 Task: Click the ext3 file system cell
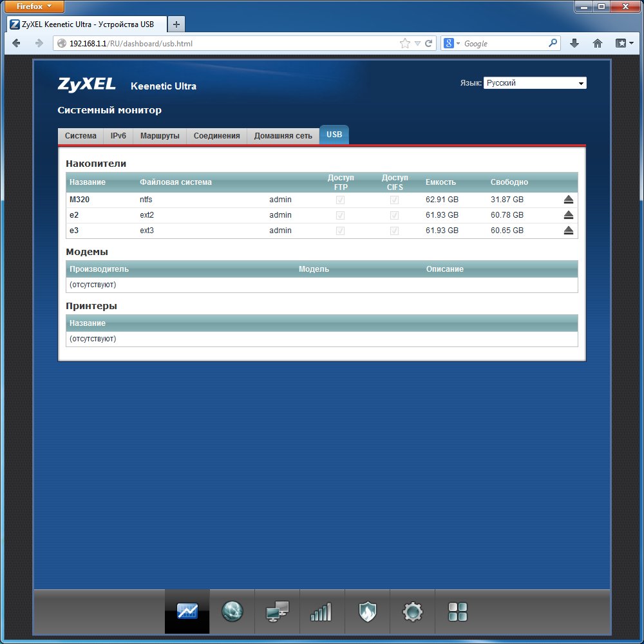[x=147, y=231]
